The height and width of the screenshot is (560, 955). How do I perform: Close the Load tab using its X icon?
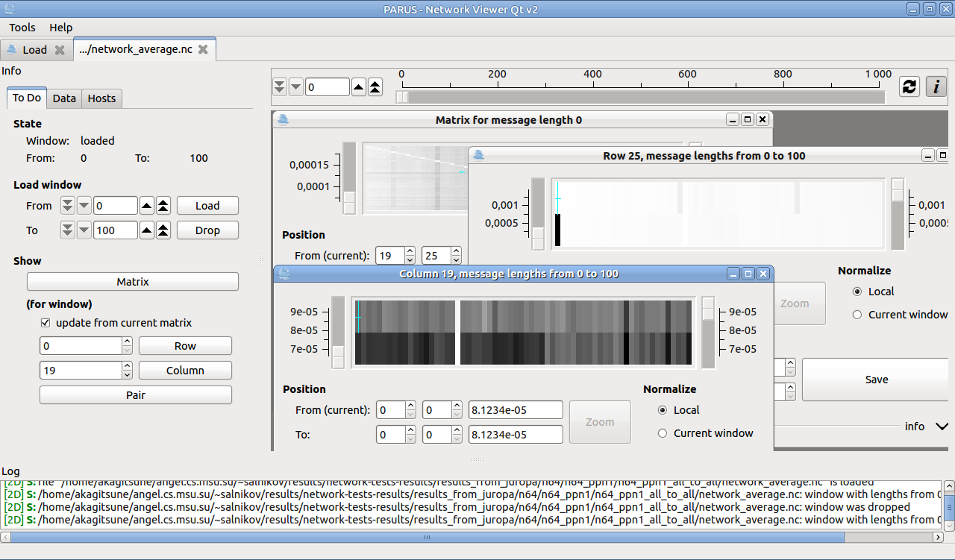pyautogui.click(x=60, y=50)
